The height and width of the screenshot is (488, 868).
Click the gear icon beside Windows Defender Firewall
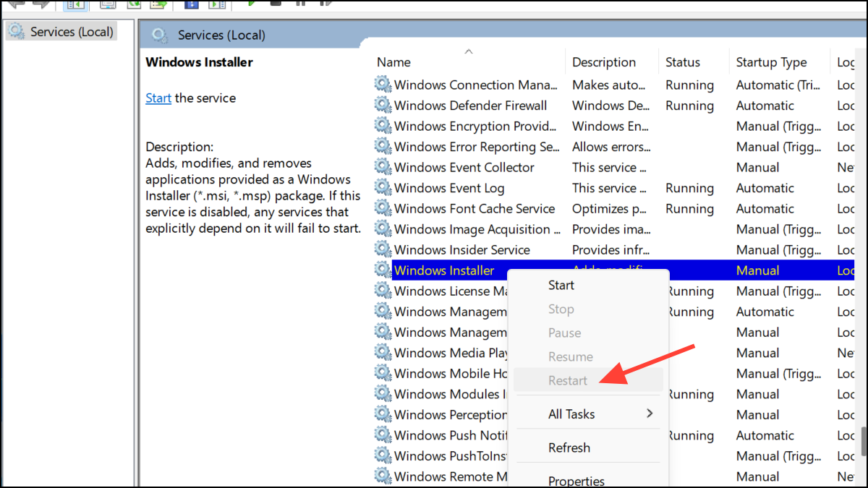coord(382,106)
